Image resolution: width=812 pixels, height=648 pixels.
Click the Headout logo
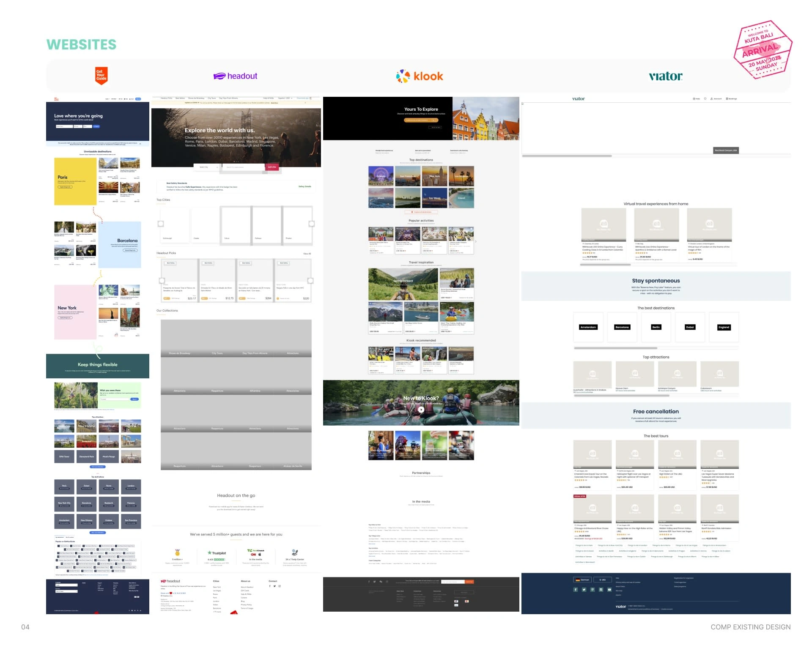236,76
